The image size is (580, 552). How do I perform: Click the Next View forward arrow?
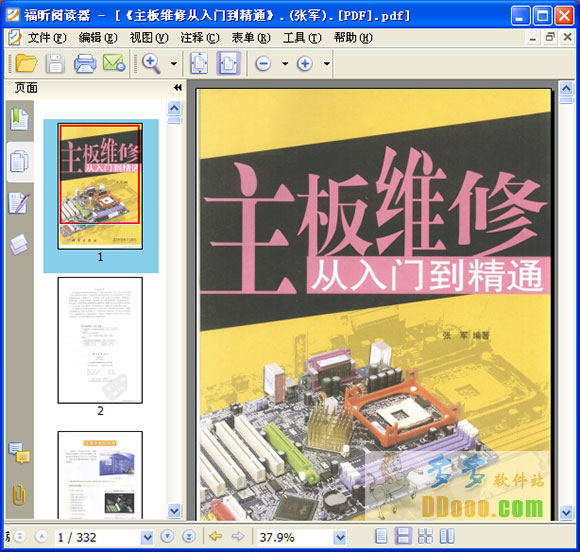[x=238, y=536]
